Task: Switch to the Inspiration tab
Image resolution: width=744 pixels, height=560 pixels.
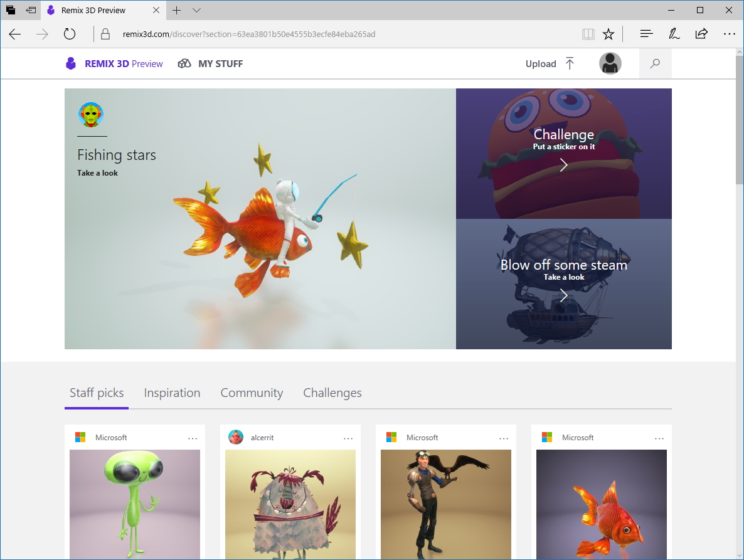Action: [172, 393]
